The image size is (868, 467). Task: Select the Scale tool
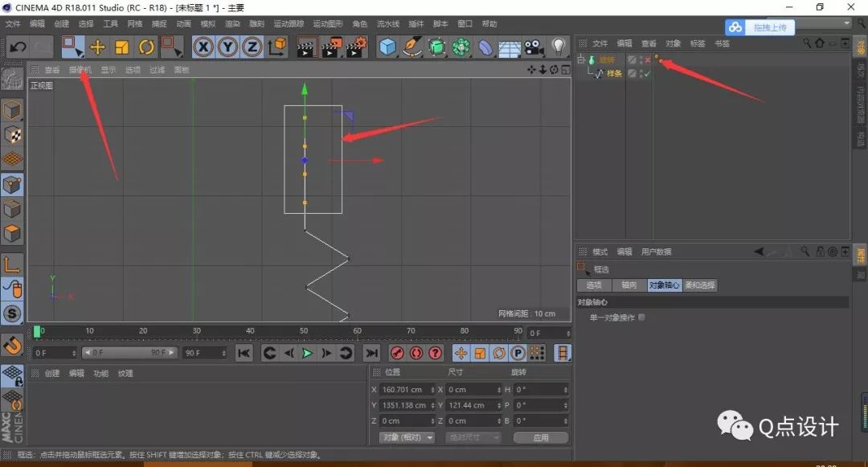[x=122, y=47]
